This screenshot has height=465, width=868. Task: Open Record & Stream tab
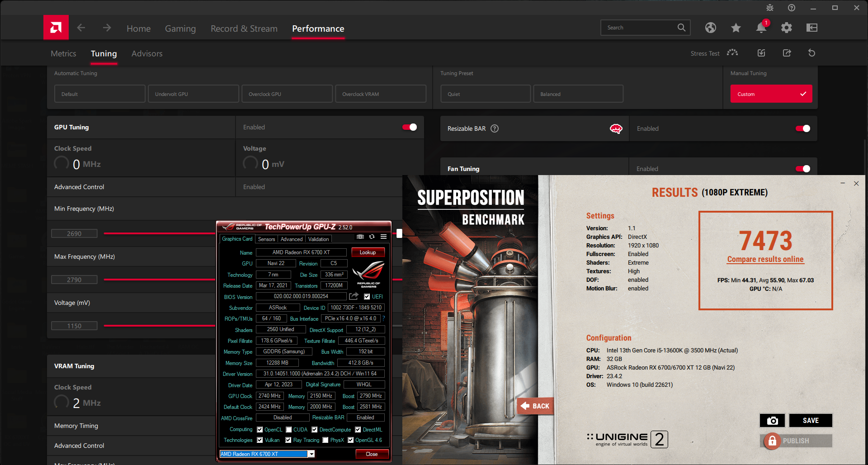(244, 28)
